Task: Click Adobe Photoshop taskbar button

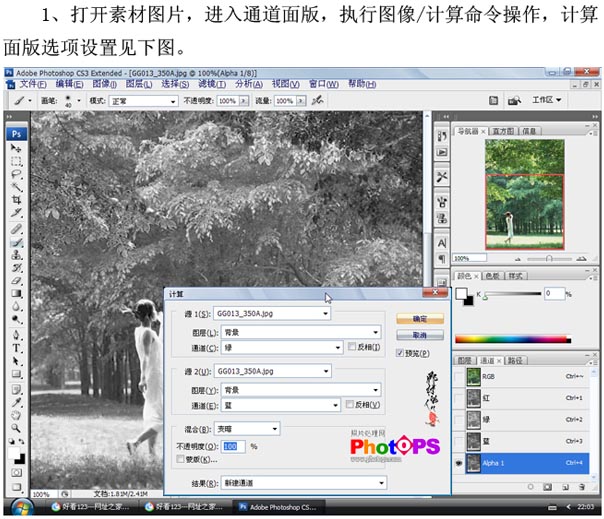Action: click(279, 507)
